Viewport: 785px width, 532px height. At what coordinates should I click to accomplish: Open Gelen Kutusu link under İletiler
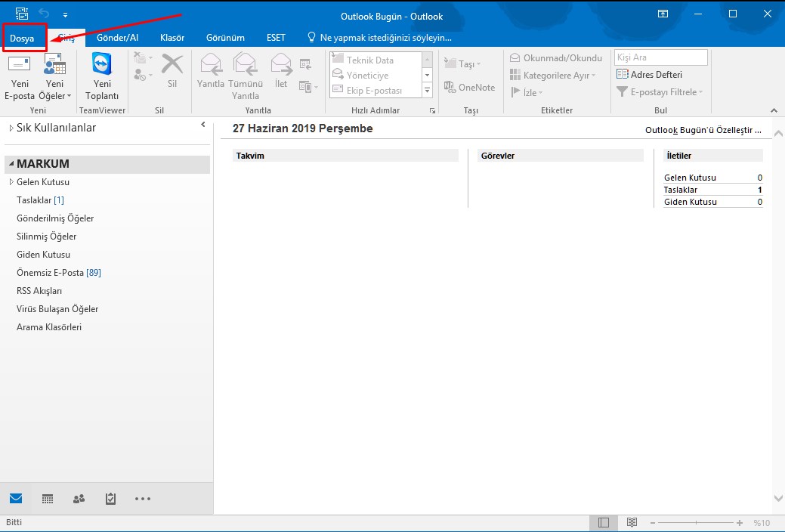coord(690,178)
